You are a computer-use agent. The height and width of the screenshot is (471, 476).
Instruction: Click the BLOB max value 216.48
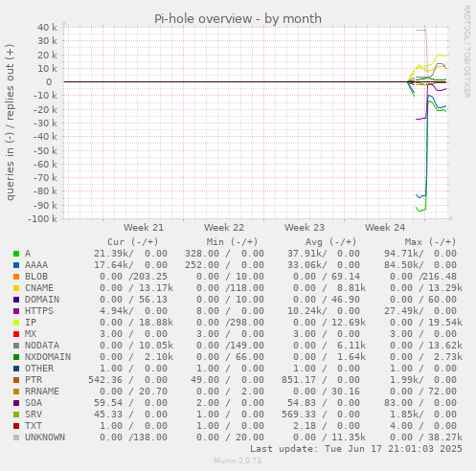pyautogui.click(x=440, y=277)
